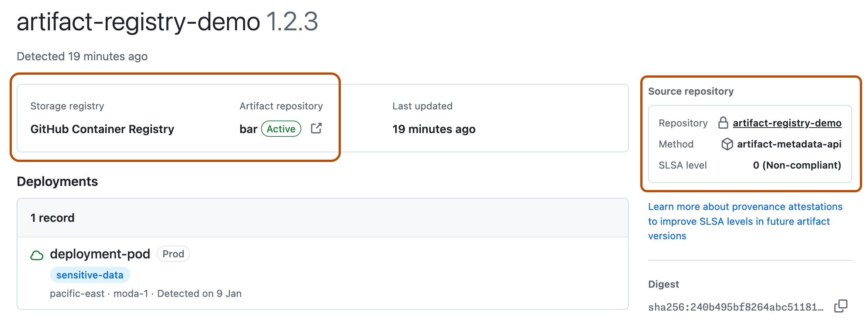Click the package icon beside artifact-metadata-api

(x=727, y=144)
